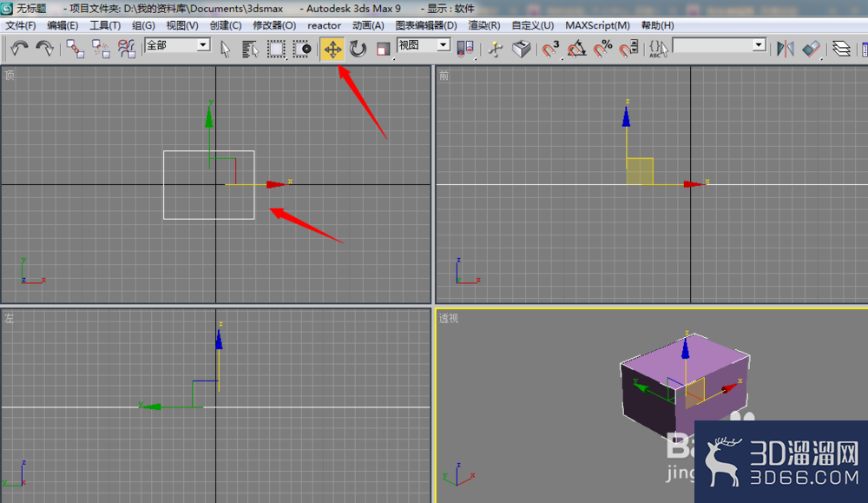The height and width of the screenshot is (503, 868).
Task: Open the 文件(F) menu
Action: tap(21, 25)
